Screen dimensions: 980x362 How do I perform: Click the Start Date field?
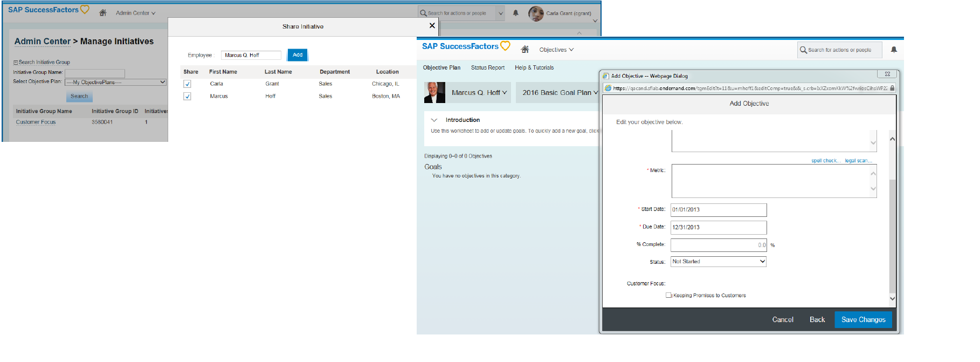coord(719,210)
